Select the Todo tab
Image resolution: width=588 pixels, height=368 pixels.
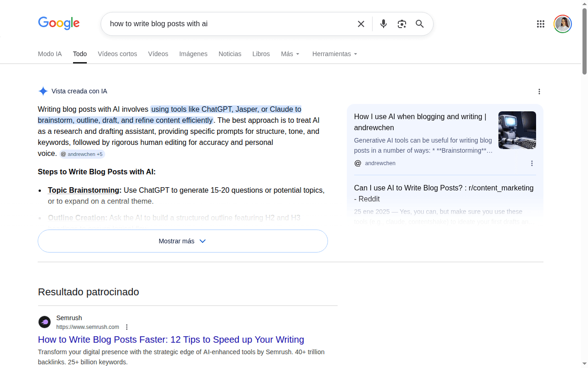pos(80,54)
